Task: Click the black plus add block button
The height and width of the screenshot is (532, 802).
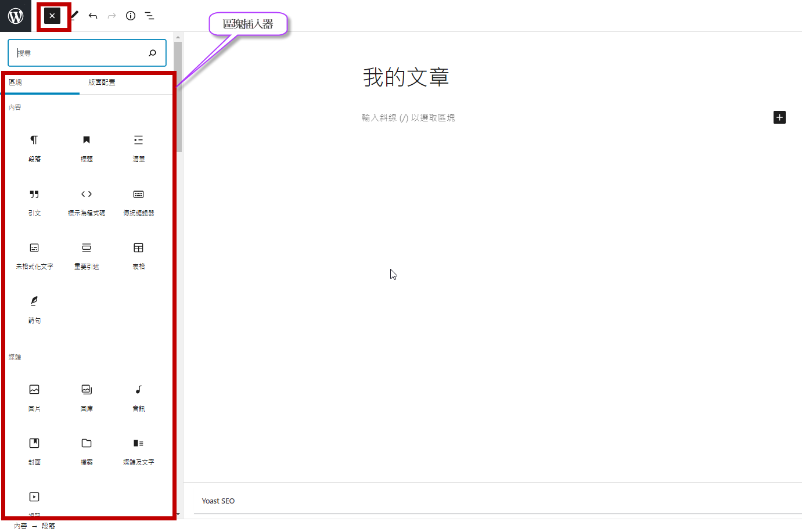Action: pyautogui.click(x=779, y=117)
